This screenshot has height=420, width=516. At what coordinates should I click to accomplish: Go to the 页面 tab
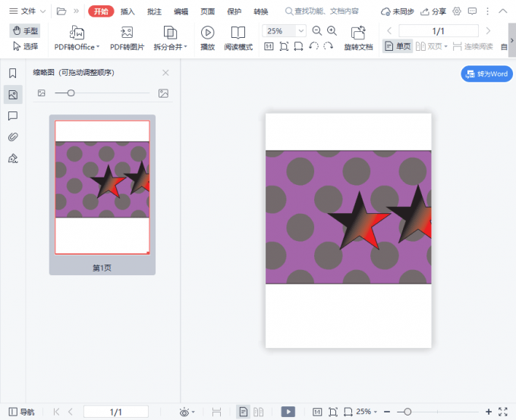click(207, 12)
